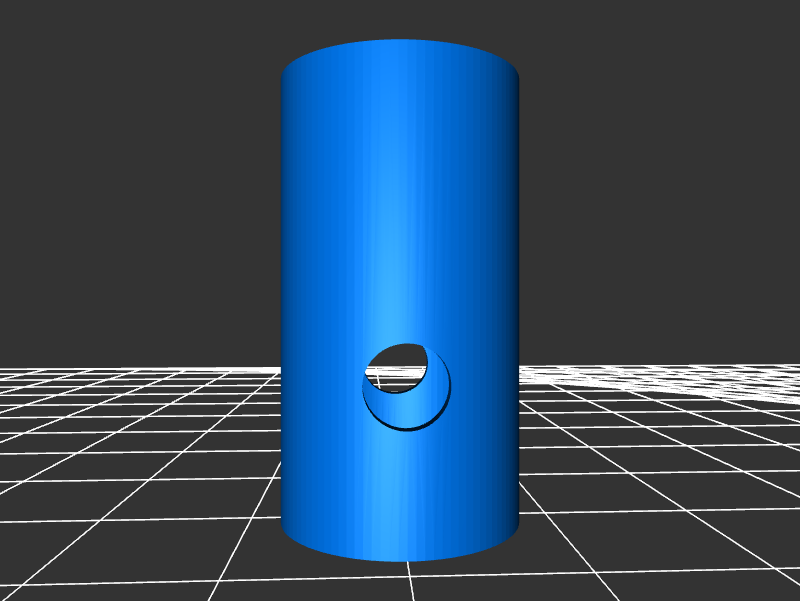Click the see-through opening at hole's top
Image resolution: width=800 pixels, height=601 pixels.
coord(398,361)
